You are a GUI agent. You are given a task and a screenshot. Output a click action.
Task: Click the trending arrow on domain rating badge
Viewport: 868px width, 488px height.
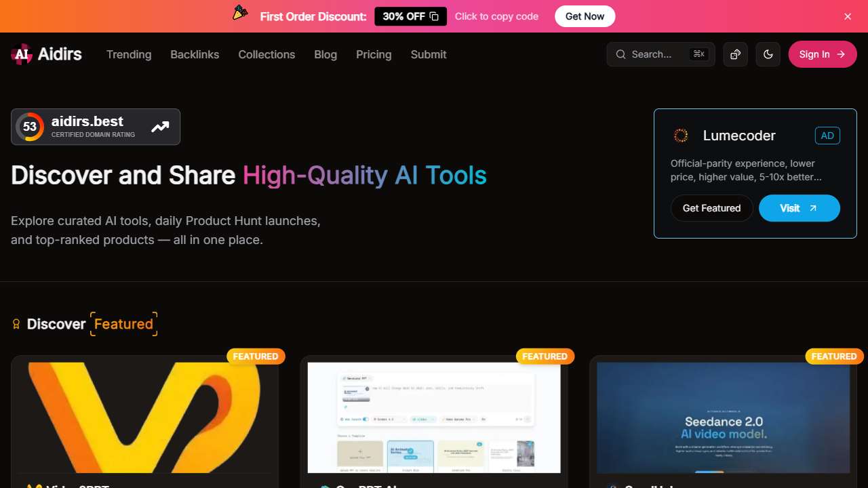point(160,127)
